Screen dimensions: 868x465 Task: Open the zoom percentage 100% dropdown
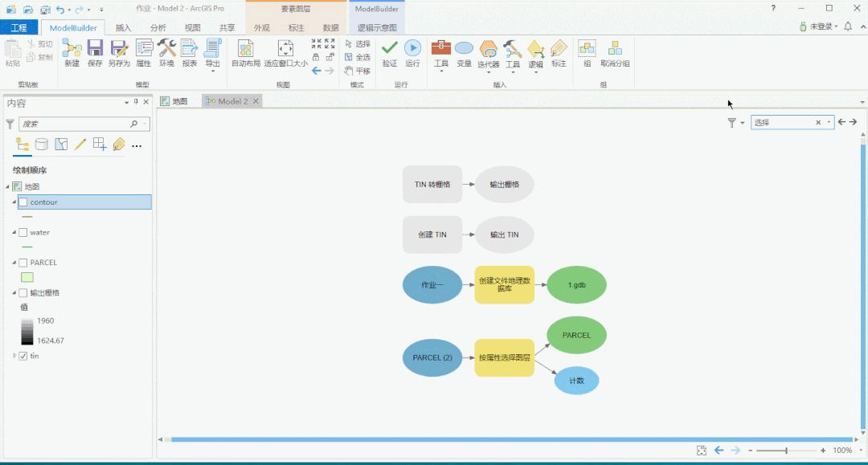860,451
